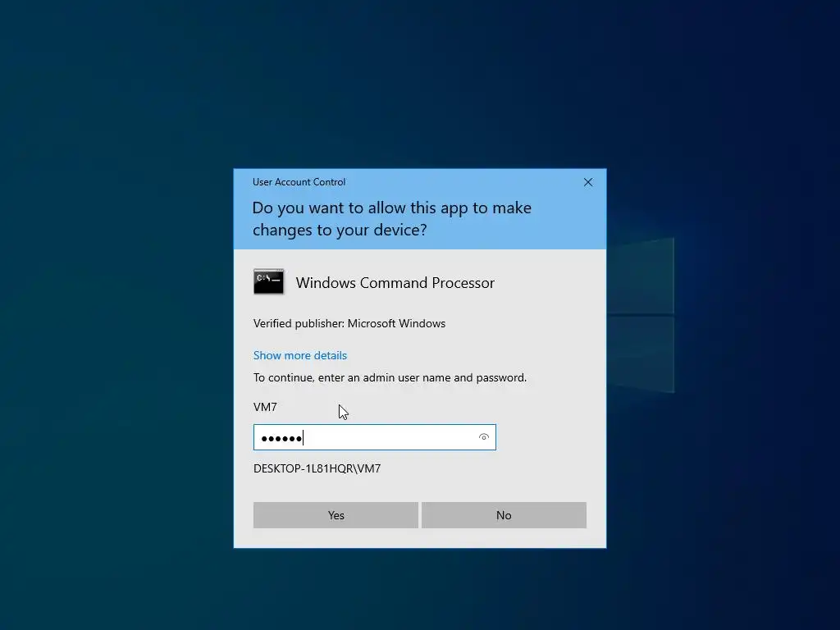Focus the admin password input field

(x=374, y=437)
